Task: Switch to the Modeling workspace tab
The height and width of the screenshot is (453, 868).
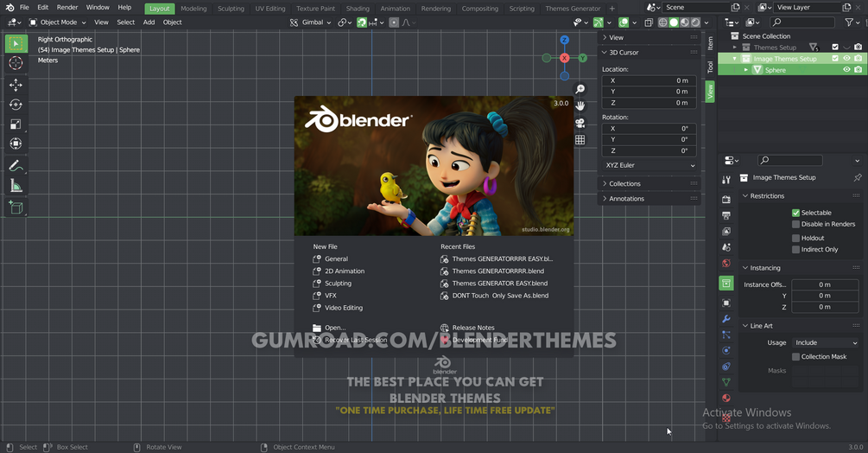Action: pyautogui.click(x=193, y=9)
